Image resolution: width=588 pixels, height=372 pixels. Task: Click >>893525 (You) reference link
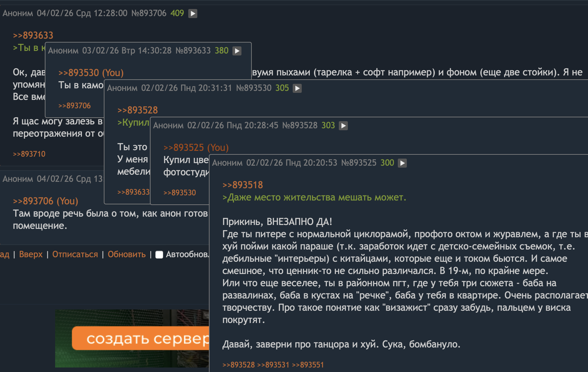[x=196, y=147]
